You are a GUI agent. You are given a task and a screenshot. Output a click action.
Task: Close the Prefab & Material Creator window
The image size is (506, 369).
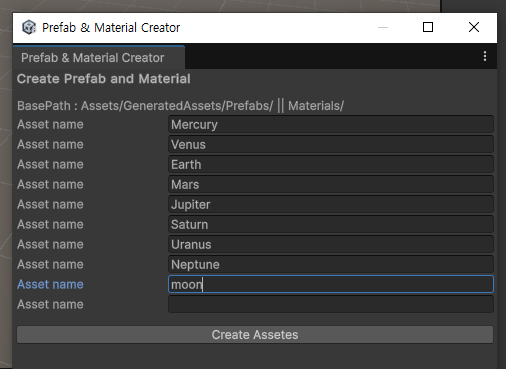474,27
